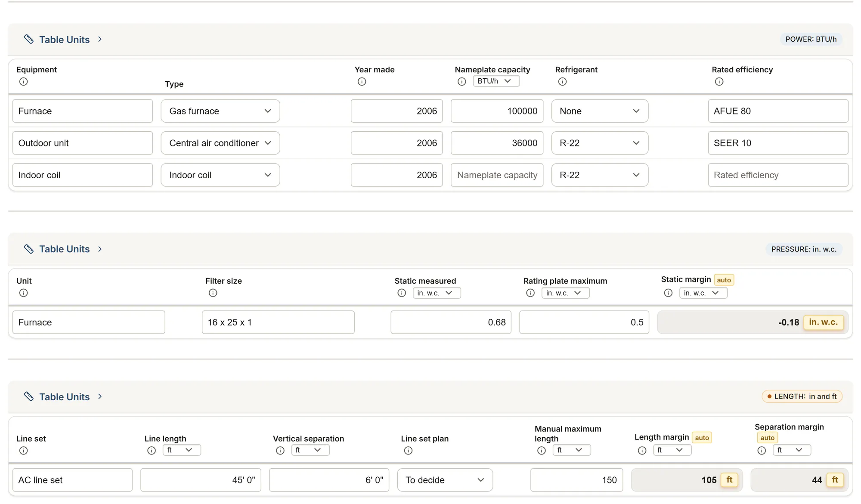Click Manual maximum length field 150
Viewport: 861px width, 504px height.
point(576,480)
